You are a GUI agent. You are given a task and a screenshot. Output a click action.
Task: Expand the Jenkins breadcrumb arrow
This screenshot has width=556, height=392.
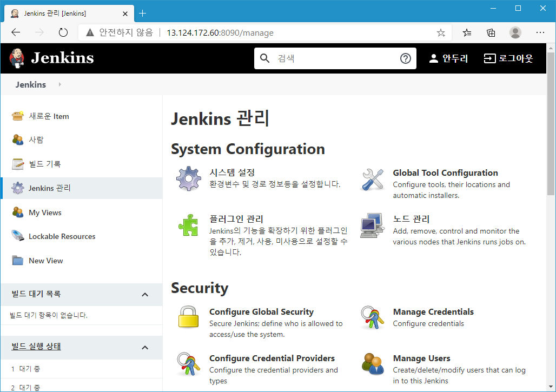coord(60,84)
